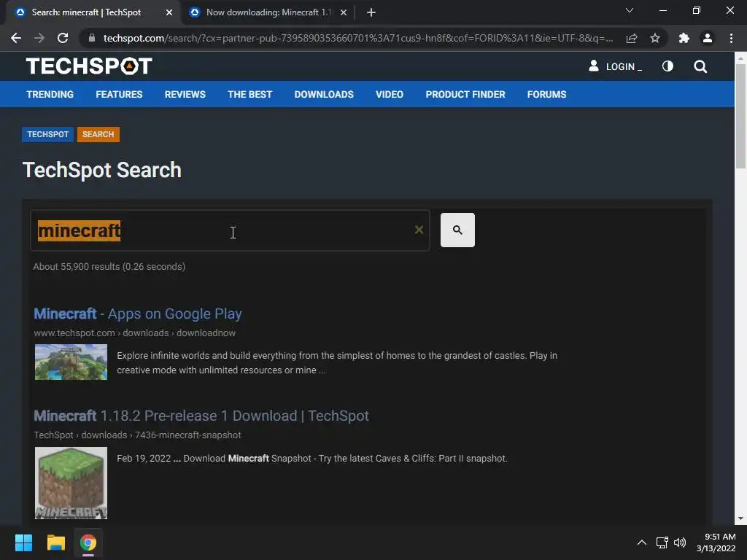Open the Extensions puzzle icon
The image size is (747, 560).
click(684, 38)
